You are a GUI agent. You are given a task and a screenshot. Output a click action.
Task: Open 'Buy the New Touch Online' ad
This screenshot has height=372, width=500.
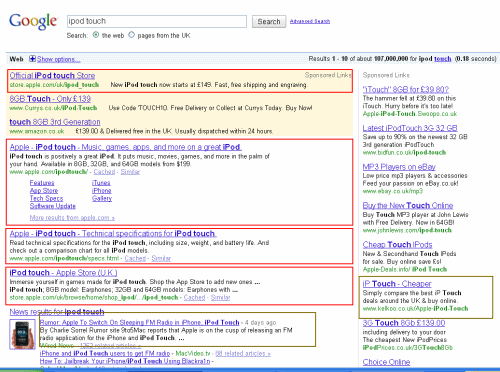click(x=408, y=206)
